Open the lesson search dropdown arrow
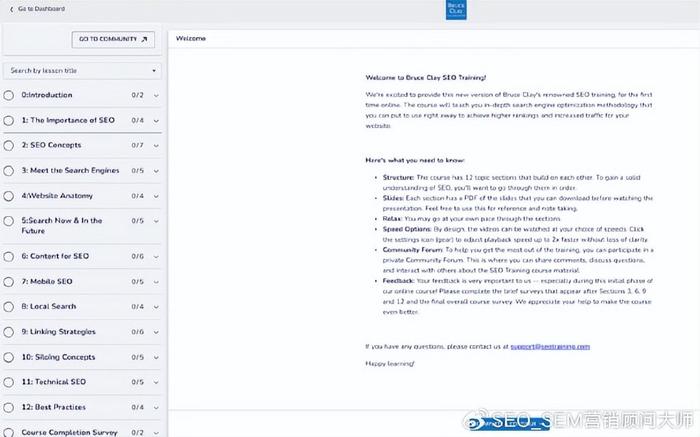The height and width of the screenshot is (437, 700). (x=154, y=71)
